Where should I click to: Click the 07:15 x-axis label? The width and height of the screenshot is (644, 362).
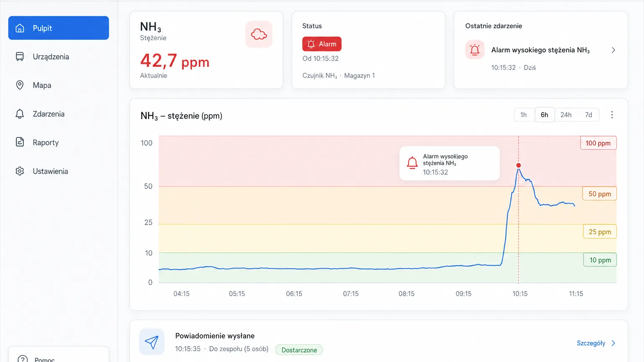pos(351,294)
